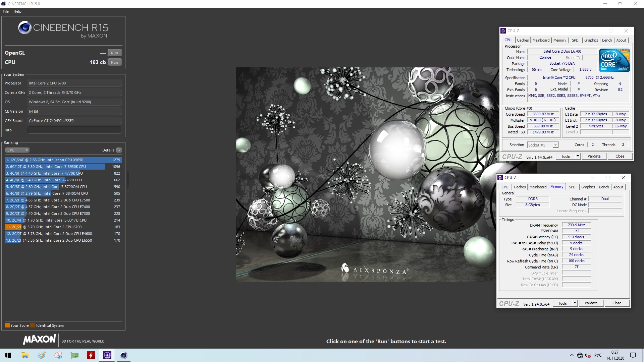Click the Maxon logo
Viewport: 644px width, 362px height.
click(x=39, y=340)
